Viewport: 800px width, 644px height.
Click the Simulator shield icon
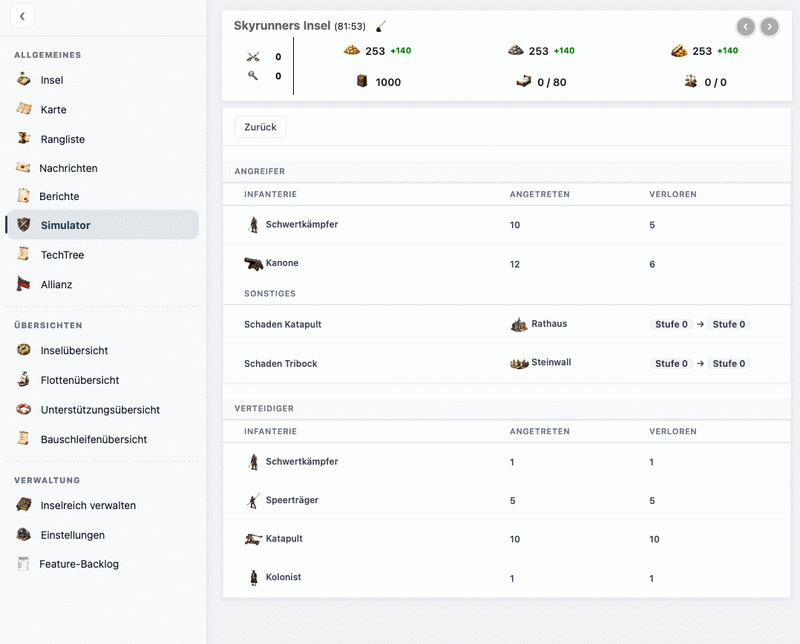tap(23, 225)
